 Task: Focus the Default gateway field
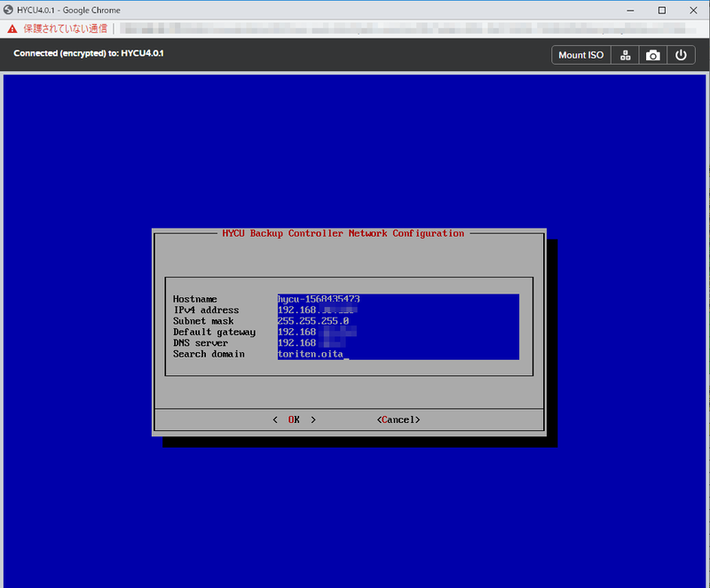[398, 332]
